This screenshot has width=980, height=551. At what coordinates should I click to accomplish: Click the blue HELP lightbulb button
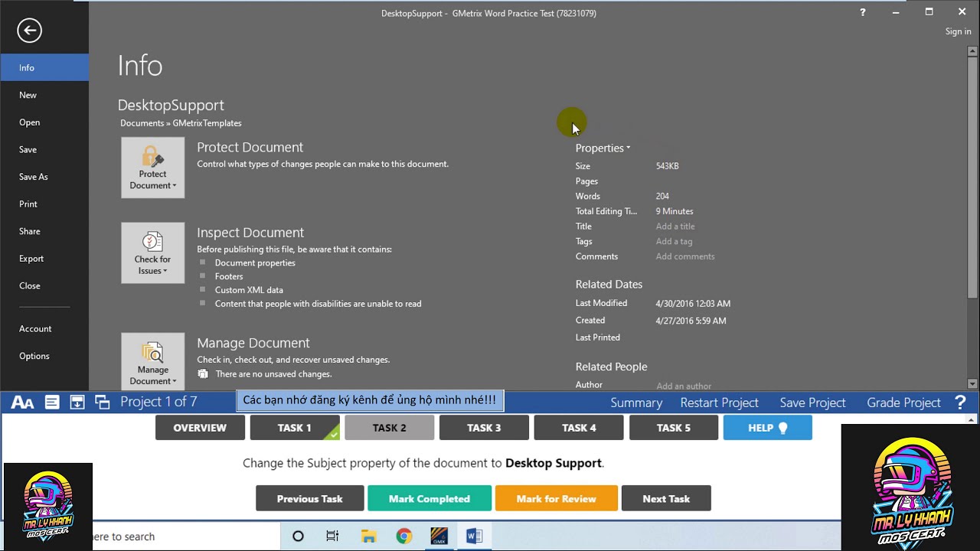click(768, 428)
